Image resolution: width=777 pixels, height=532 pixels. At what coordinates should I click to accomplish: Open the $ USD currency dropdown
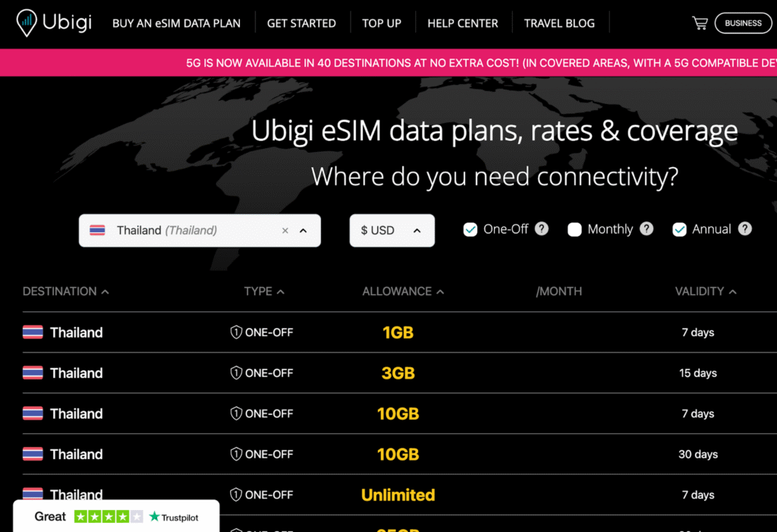[x=392, y=230]
